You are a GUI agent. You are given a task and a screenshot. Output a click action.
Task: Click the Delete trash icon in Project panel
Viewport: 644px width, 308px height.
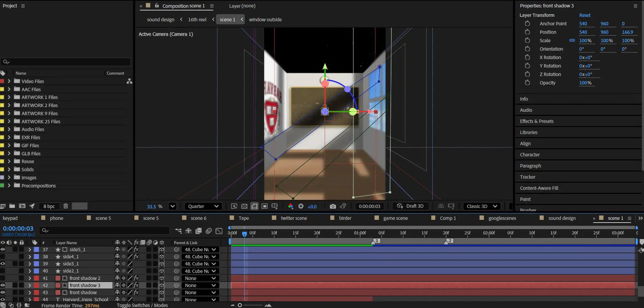coord(66,206)
